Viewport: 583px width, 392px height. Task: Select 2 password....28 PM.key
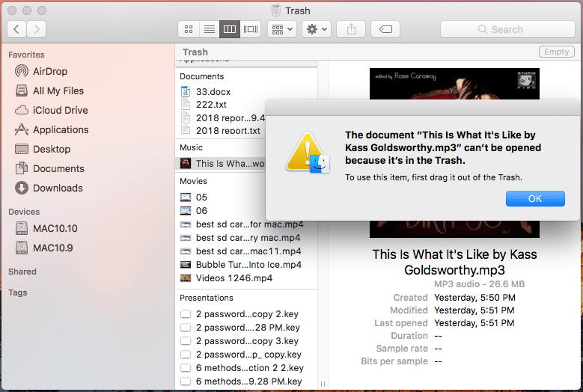[248, 328]
